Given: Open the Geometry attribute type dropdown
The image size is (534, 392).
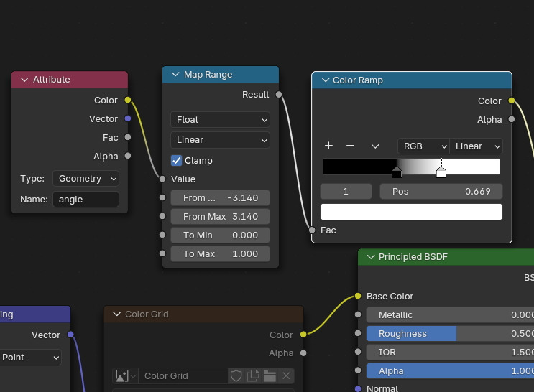Looking at the screenshot, I should [x=86, y=179].
